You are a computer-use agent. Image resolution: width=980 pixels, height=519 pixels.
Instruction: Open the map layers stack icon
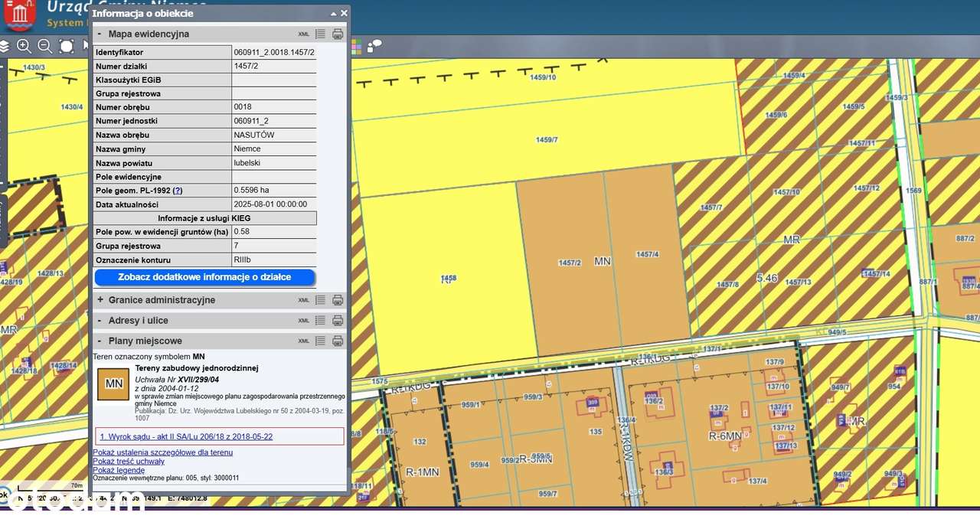(x=4, y=46)
